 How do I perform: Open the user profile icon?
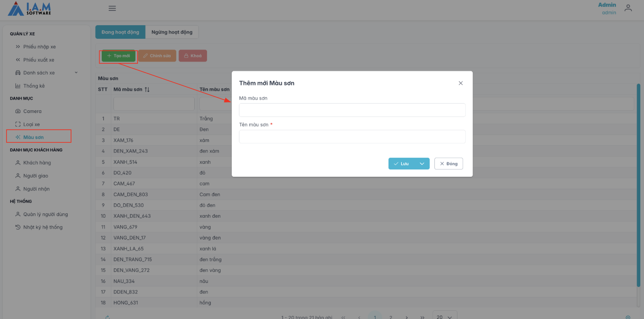click(x=628, y=8)
